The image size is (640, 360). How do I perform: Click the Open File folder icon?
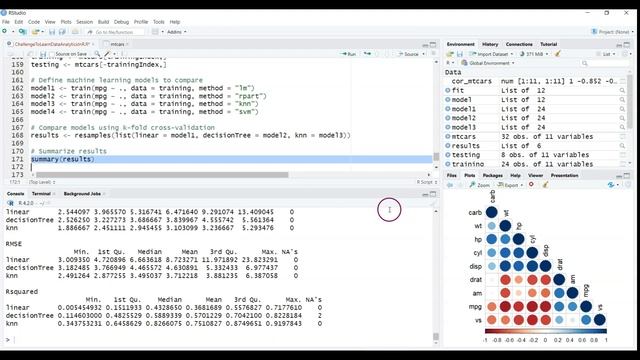pos(36,31)
